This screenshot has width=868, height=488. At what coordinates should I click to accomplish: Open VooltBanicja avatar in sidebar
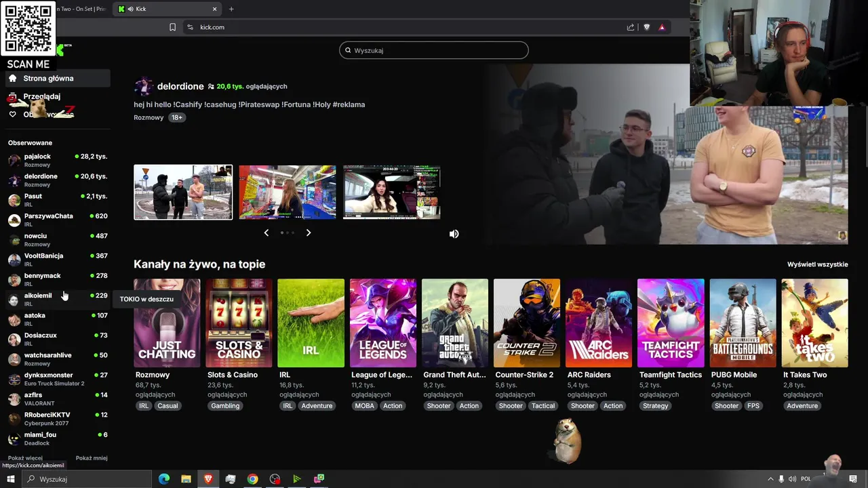[x=14, y=260]
